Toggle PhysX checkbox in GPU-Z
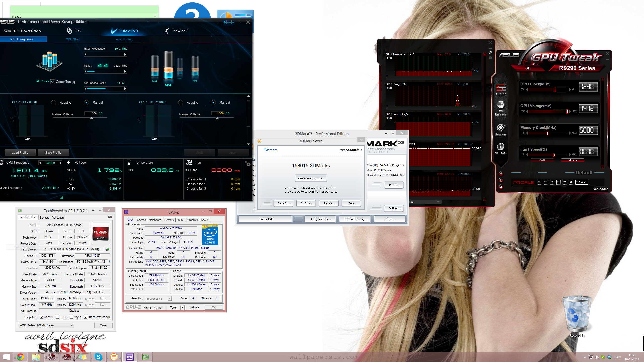Image resolution: width=644 pixels, height=362 pixels. [x=72, y=317]
